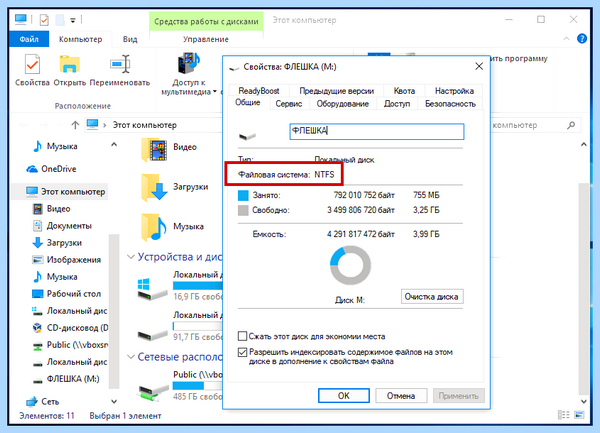The image size is (600, 433).
Task: Open the Доступ к мультимедиа dropdown arrow
Action: point(215,92)
